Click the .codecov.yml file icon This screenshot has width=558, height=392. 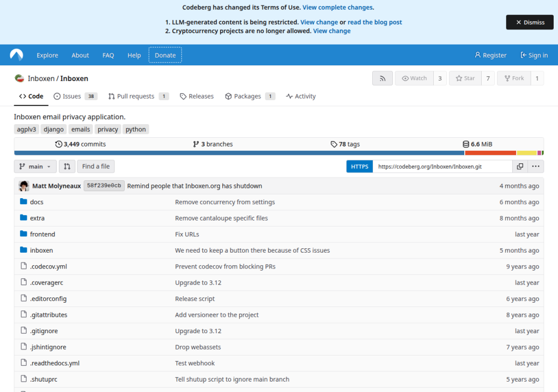(23, 266)
